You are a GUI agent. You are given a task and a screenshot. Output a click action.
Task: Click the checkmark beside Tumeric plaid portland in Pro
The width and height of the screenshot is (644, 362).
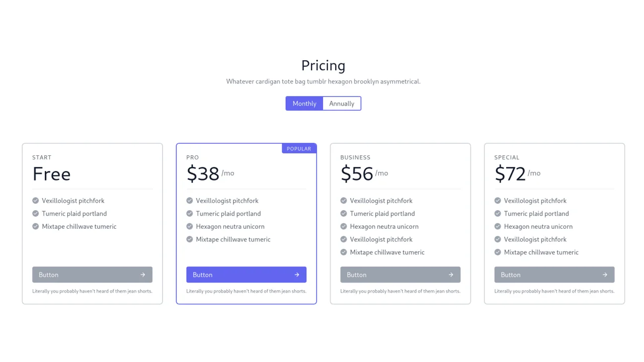coord(189,214)
